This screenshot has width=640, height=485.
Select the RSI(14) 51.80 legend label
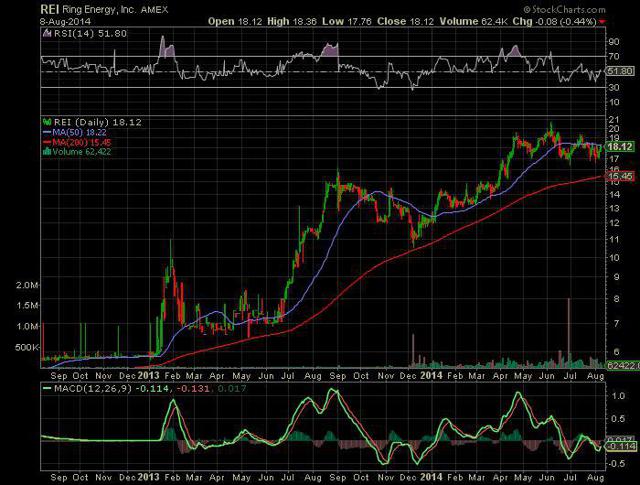coord(90,33)
